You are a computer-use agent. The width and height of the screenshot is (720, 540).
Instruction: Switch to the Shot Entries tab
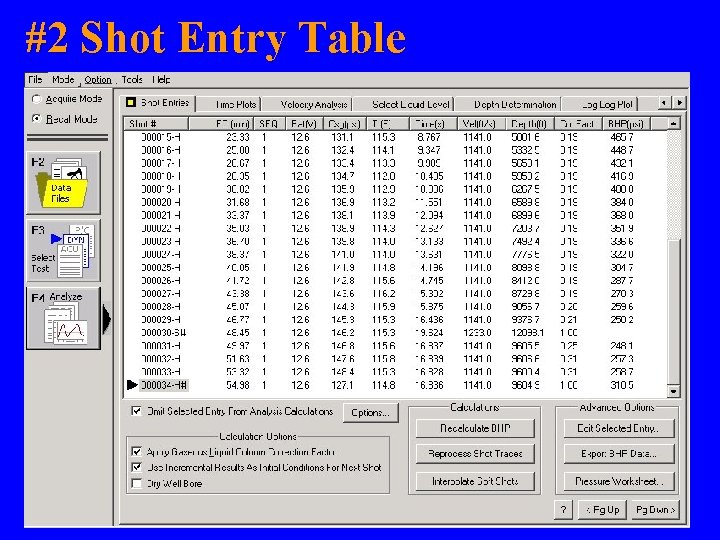pos(158,103)
